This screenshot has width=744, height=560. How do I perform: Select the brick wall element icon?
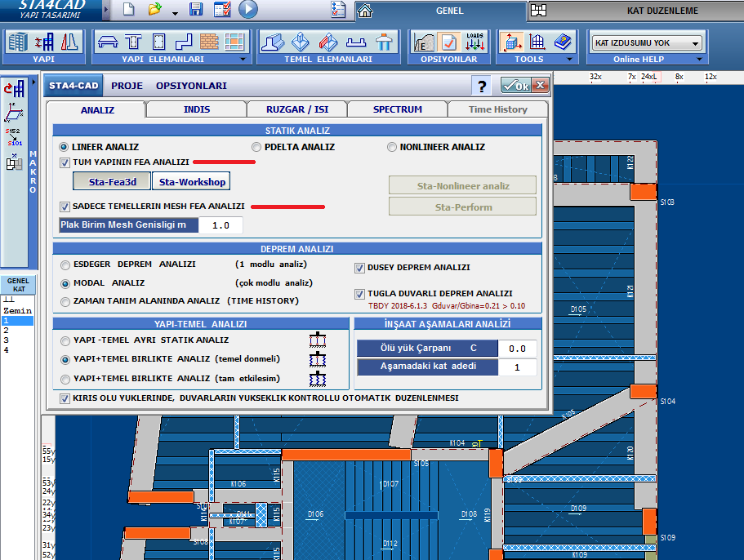[209, 42]
